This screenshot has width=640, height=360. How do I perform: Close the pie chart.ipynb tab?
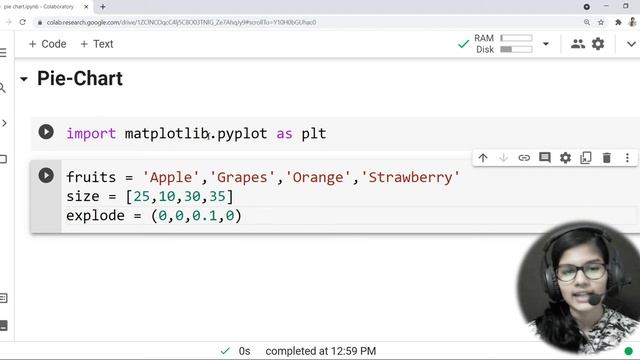[86, 7]
